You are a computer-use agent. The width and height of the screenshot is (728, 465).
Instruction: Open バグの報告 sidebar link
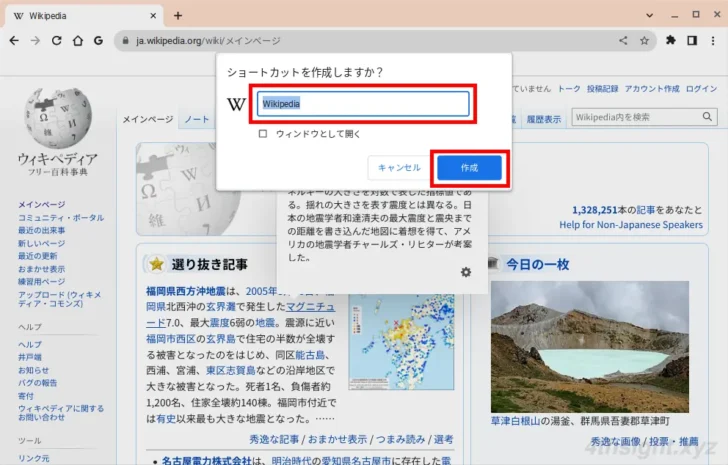(38, 382)
